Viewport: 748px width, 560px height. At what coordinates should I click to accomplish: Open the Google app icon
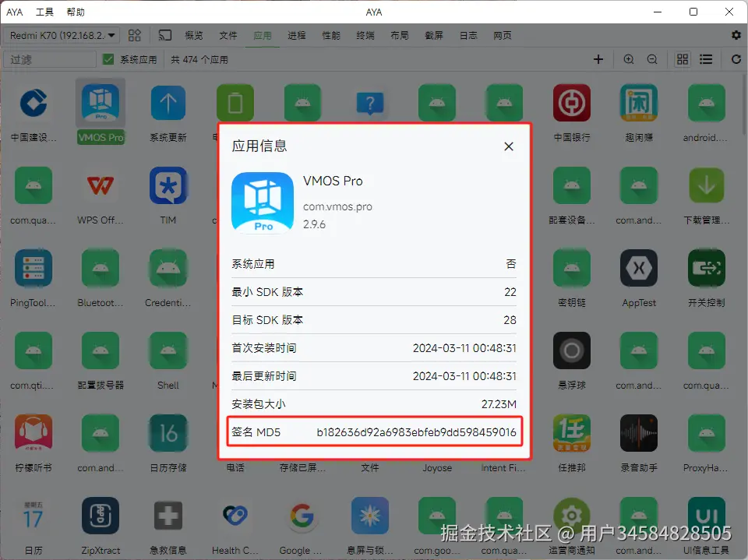(x=302, y=516)
